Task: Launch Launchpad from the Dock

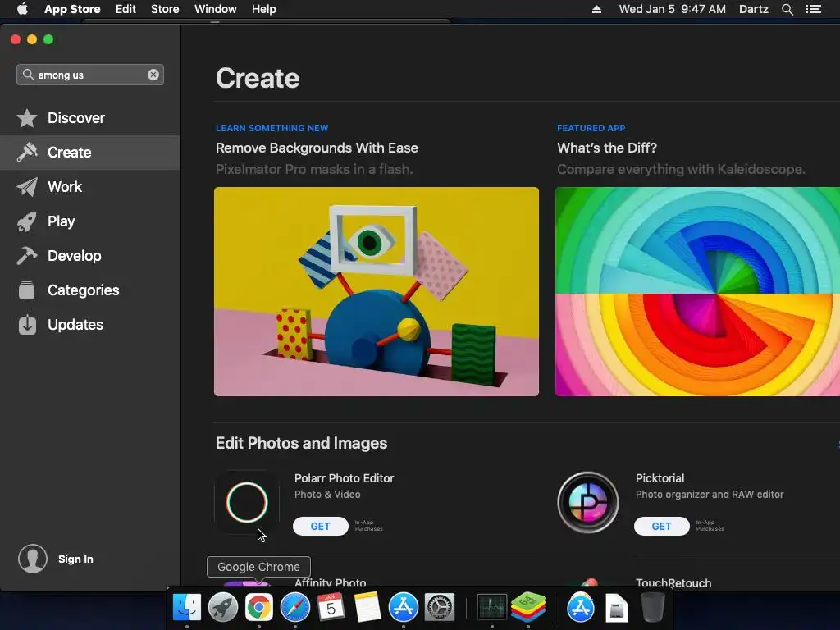Action: (223, 607)
